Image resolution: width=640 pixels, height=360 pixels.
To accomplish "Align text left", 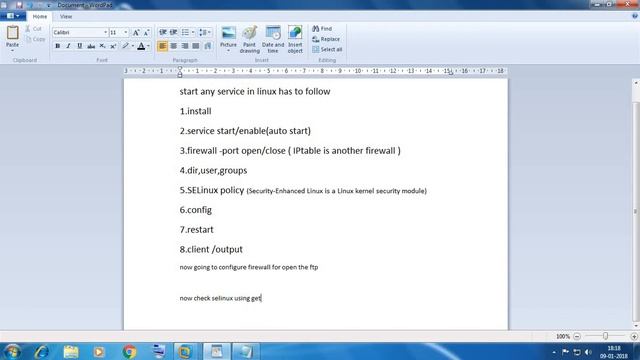I will point(162,46).
